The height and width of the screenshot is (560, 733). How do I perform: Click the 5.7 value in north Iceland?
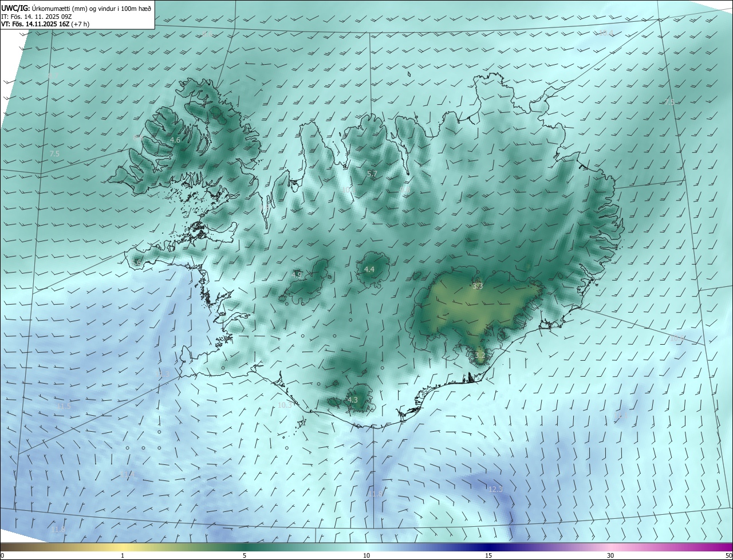(x=372, y=173)
